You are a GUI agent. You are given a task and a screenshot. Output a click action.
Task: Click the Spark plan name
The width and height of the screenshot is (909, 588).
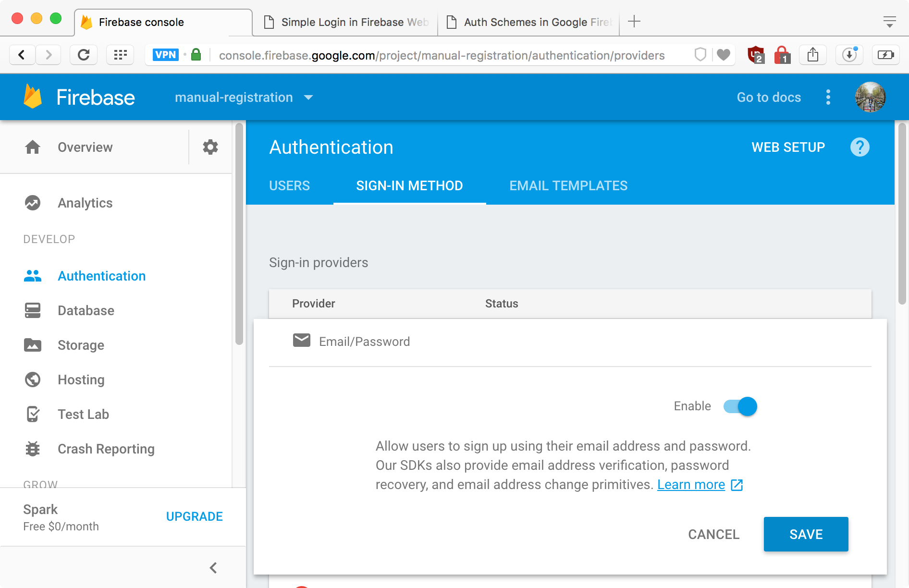40,509
